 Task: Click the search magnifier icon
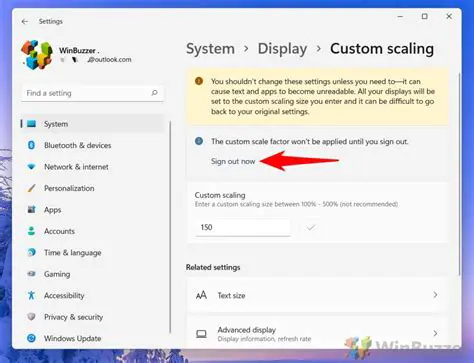(x=154, y=93)
